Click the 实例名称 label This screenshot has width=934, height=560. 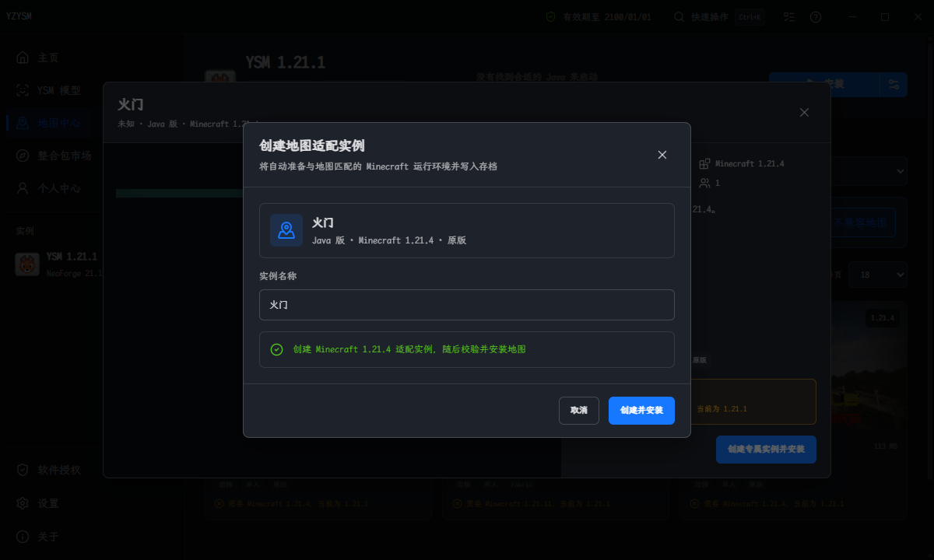tap(278, 276)
